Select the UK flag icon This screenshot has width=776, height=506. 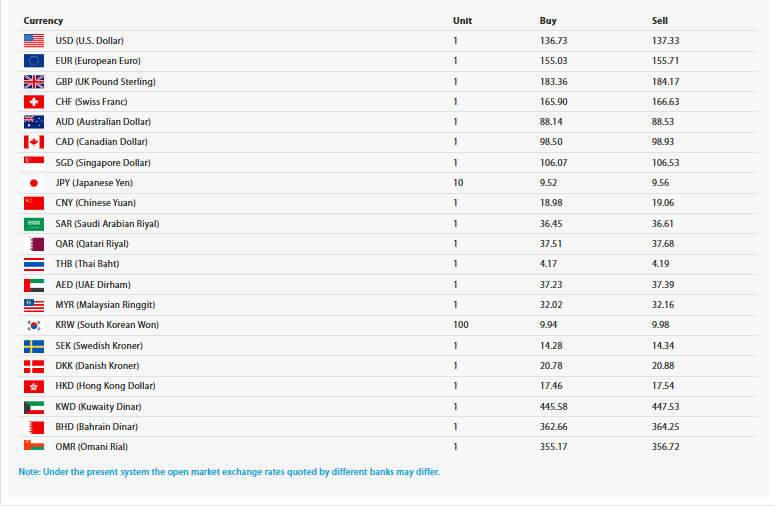coord(34,82)
